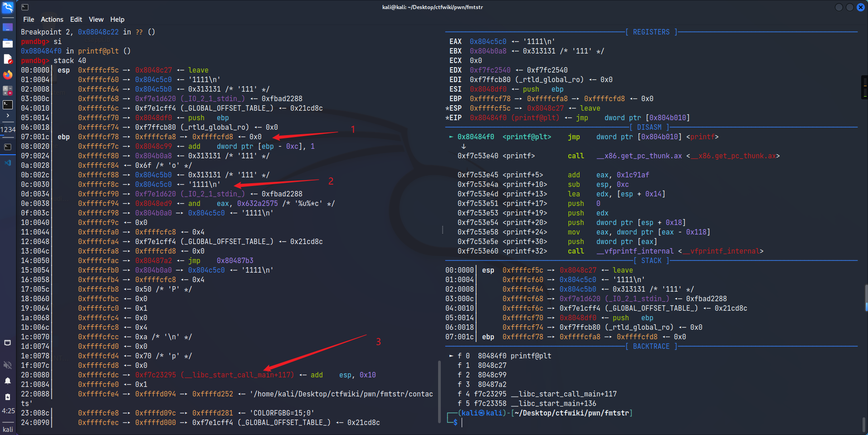Click the ESI register value 0x8048df0

[x=488, y=89]
